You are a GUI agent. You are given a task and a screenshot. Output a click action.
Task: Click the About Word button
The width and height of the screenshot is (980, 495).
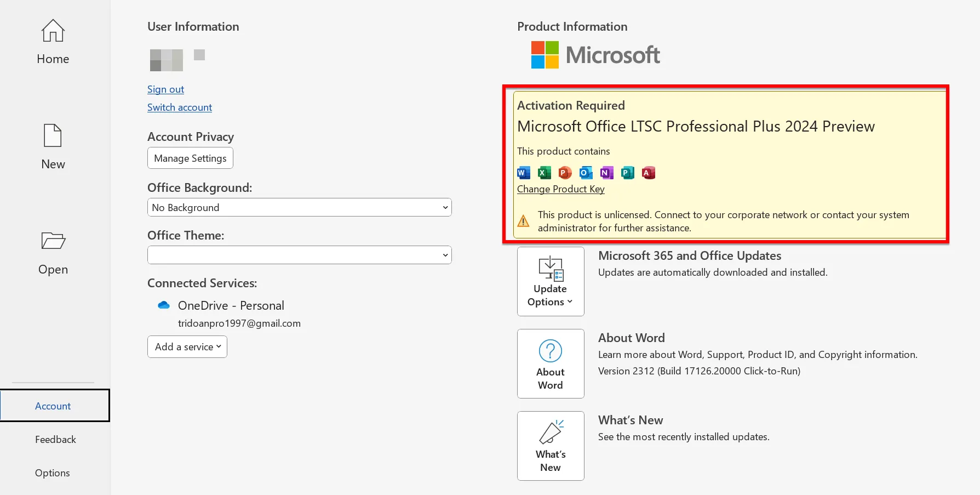(x=551, y=363)
